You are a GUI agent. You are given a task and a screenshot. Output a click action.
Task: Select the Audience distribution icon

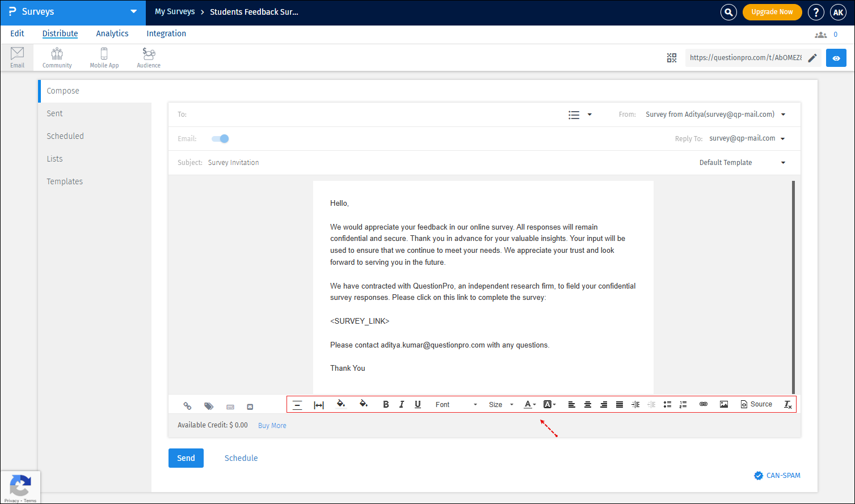click(148, 57)
